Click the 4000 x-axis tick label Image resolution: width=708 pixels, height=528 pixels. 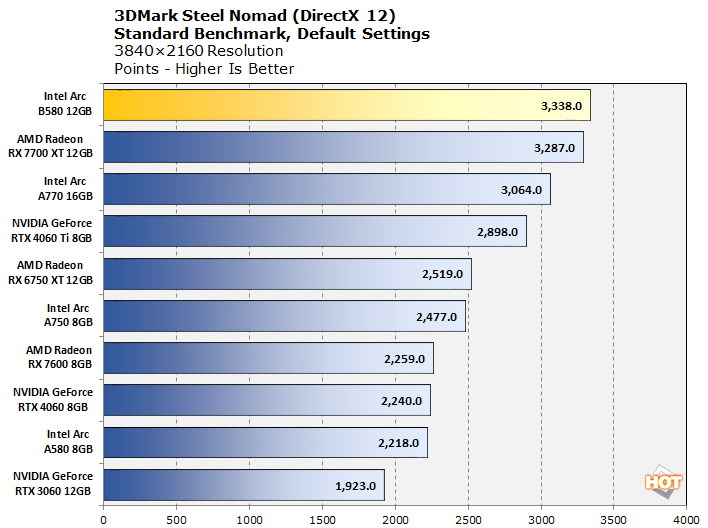coord(686,519)
